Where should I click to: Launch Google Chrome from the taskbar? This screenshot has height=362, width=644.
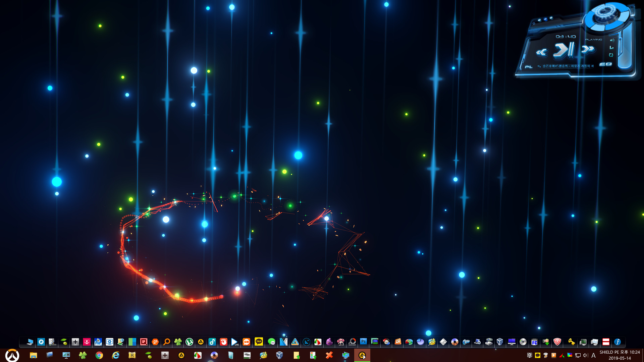pyautogui.click(x=99, y=355)
